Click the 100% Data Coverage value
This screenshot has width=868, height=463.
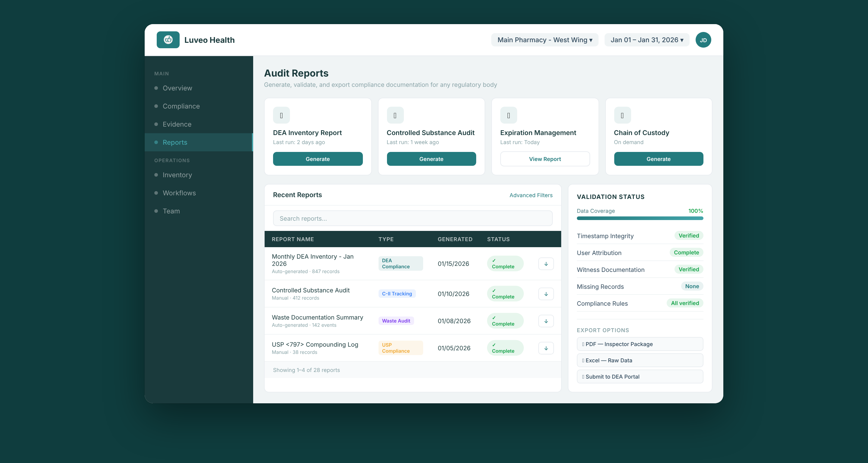[x=696, y=211]
